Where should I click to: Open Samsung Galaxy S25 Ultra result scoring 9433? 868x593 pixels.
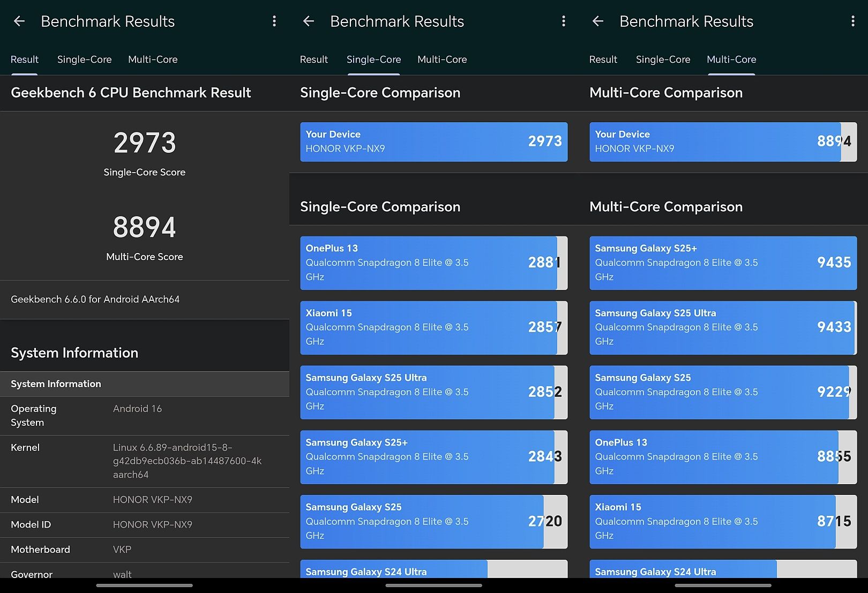[723, 328]
